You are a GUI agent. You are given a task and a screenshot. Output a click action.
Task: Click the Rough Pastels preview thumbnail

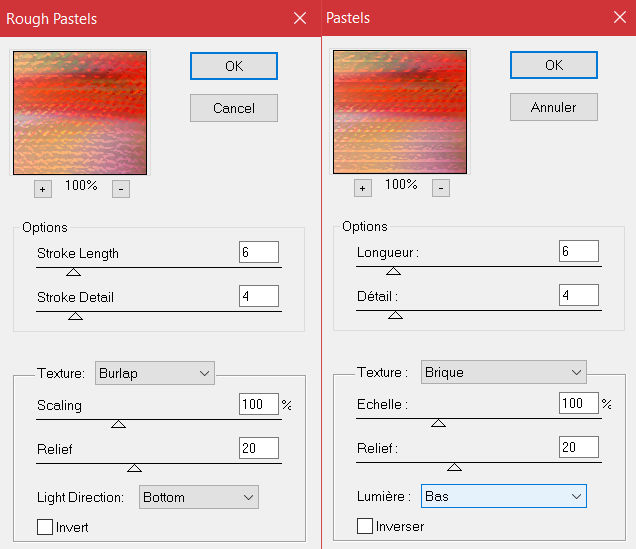[x=80, y=113]
